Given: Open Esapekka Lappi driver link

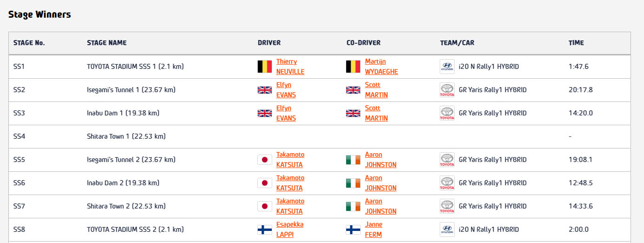Looking at the screenshot, I should point(290,229).
